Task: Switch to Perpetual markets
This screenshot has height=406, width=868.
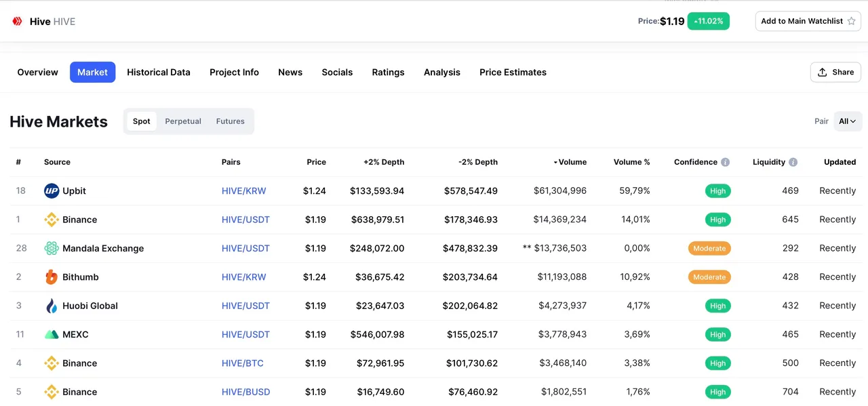Action: click(x=183, y=121)
